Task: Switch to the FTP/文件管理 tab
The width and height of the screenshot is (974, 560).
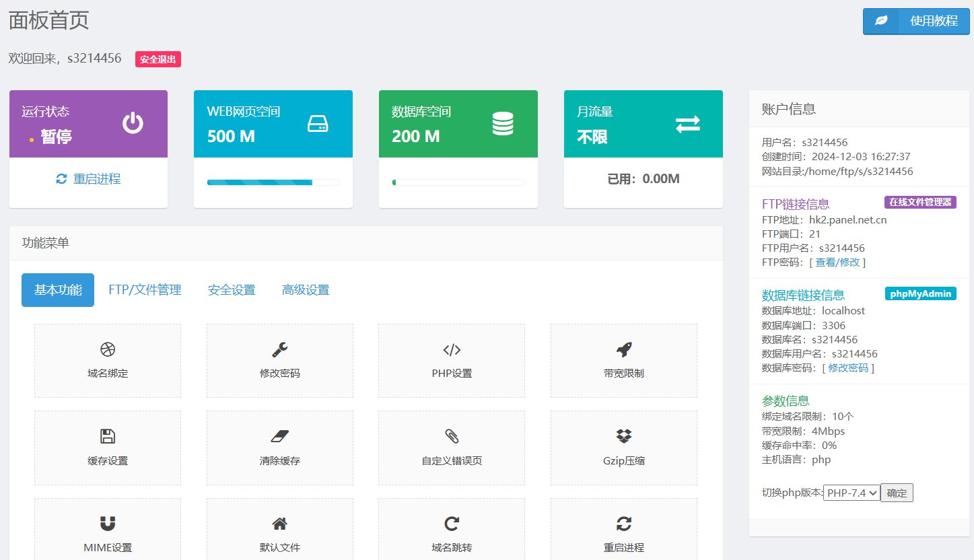Action: pos(145,290)
